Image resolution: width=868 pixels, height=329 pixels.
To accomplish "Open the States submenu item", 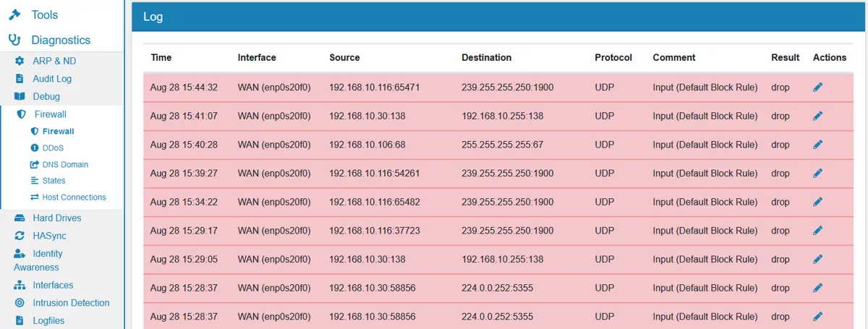I will [54, 181].
